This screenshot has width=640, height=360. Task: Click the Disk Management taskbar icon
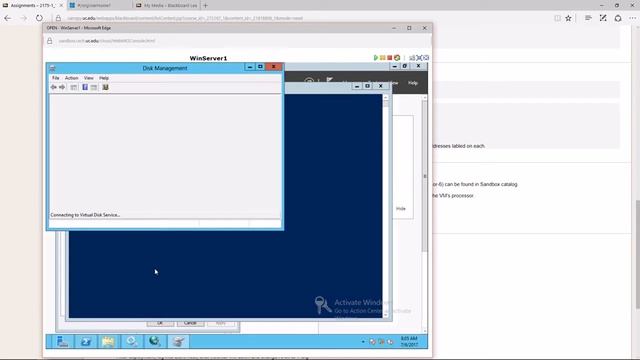(178, 341)
